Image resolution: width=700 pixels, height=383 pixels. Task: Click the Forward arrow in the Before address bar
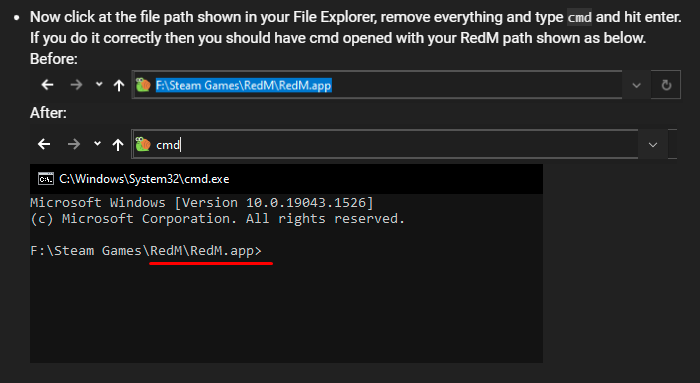point(76,85)
